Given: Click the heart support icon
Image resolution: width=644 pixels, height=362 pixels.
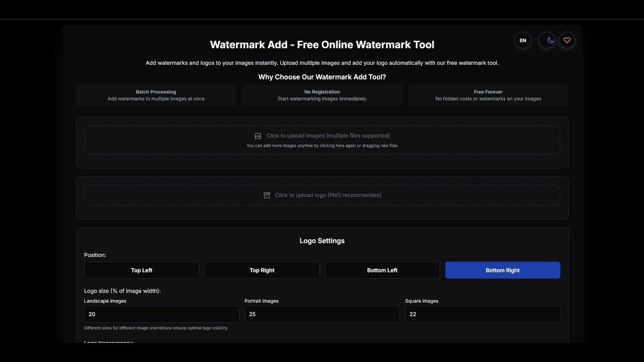Looking at the screenshot, I should tap(567, 40).
